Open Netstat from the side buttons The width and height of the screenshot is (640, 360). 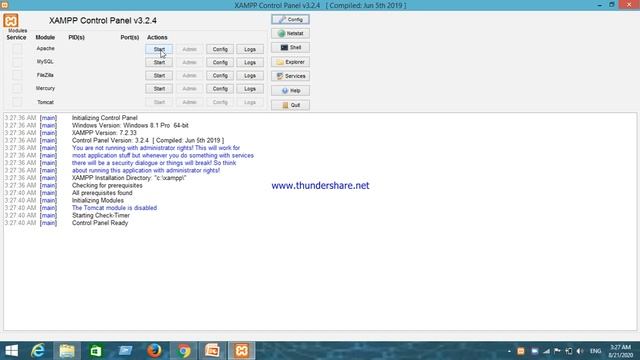290,33
